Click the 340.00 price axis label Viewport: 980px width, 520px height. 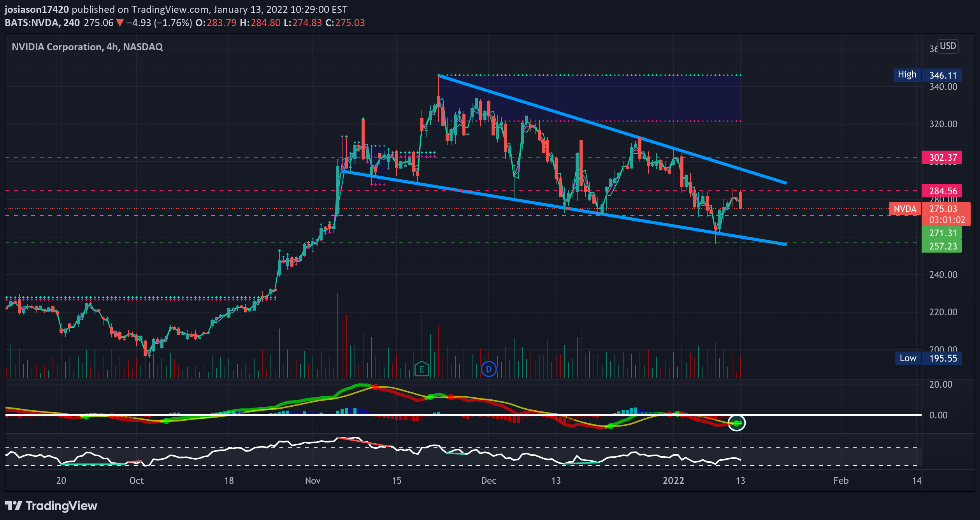coord(943,87)
